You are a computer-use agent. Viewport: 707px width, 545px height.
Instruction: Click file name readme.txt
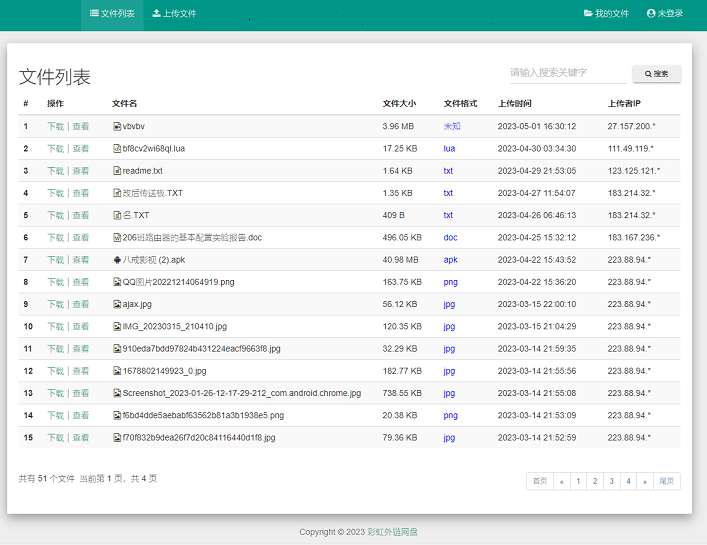[142, 171]
